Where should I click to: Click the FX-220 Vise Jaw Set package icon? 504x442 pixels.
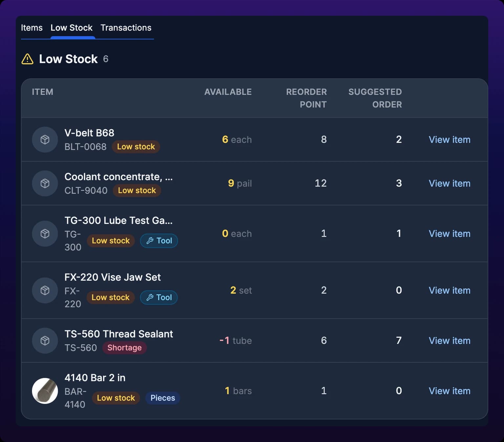click(45, 290)
